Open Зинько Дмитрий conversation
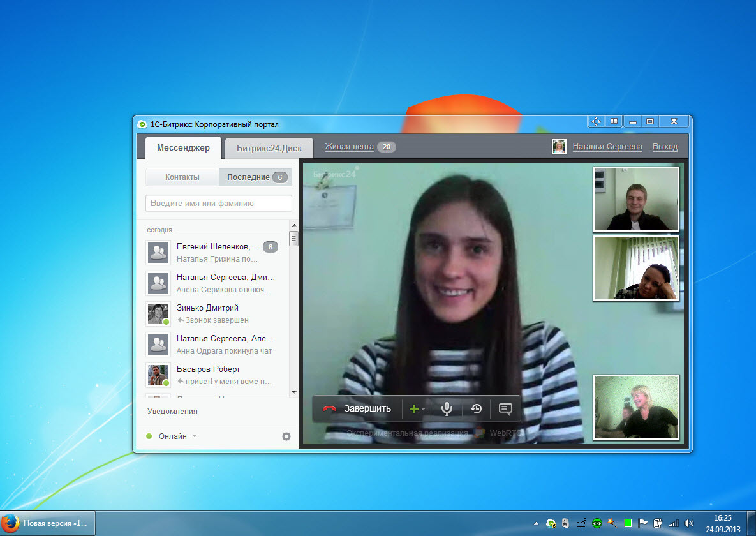The width and height of the screenshot is (756, 536). 214,313
